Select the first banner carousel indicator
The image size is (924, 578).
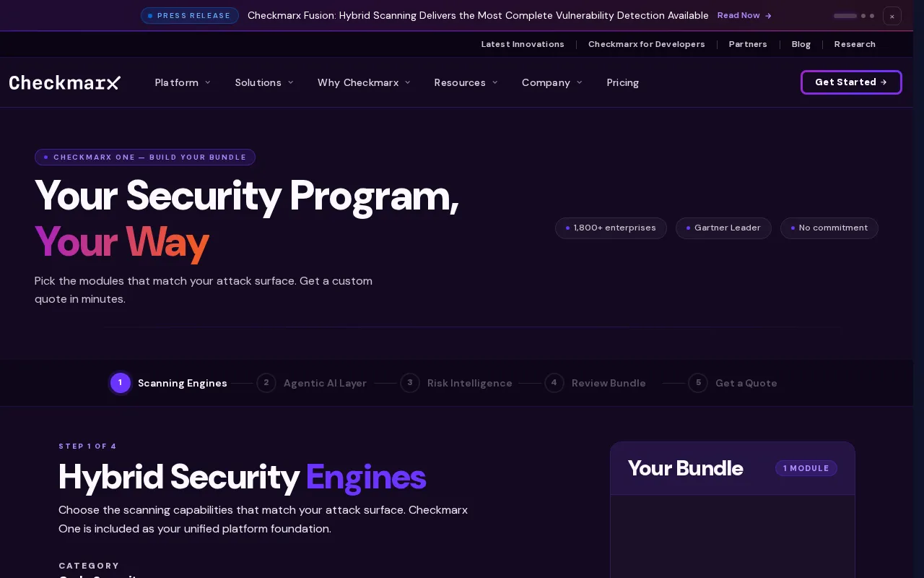(845, 16)
